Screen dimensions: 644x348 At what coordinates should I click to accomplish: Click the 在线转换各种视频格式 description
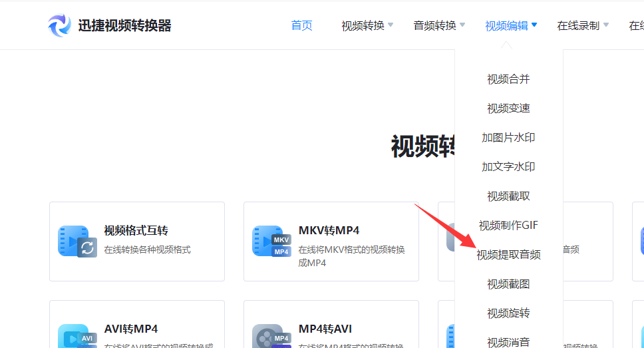tap(148, 250)
